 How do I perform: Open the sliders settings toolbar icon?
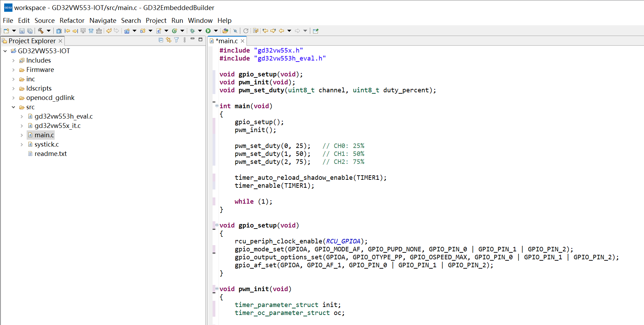click(91, 31)
